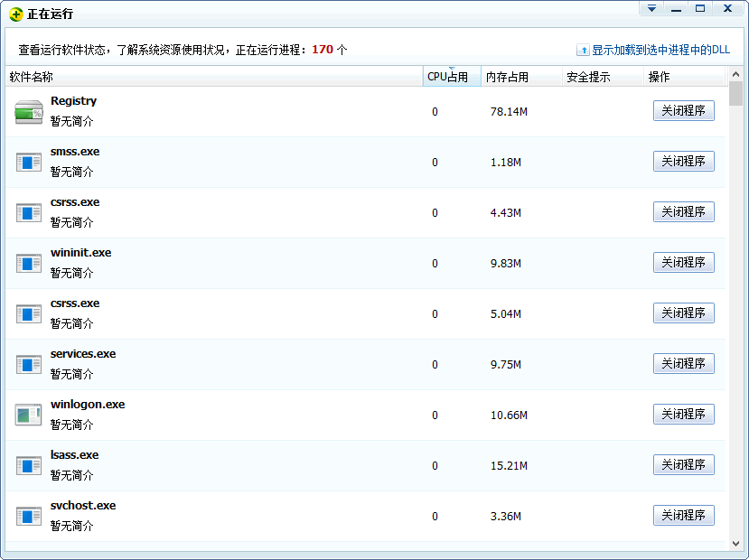Click the 4.43M memory value

(505, 213)
